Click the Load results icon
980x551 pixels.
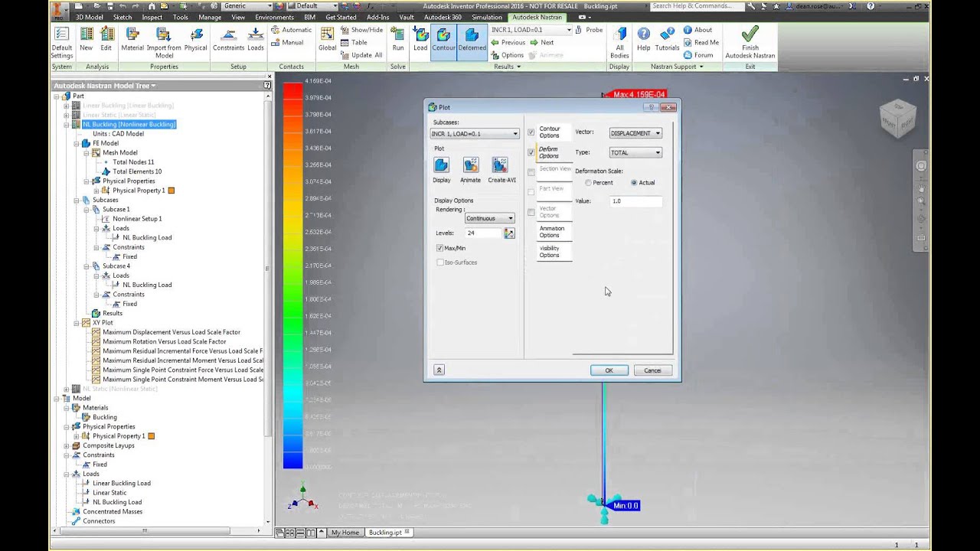[x=420, y=40]
